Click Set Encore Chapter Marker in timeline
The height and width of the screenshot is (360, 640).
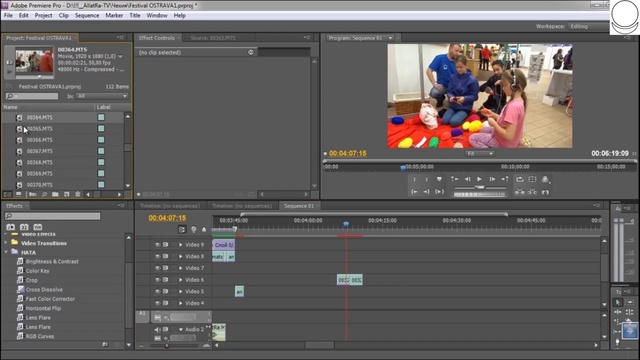[x=193, y=230]
